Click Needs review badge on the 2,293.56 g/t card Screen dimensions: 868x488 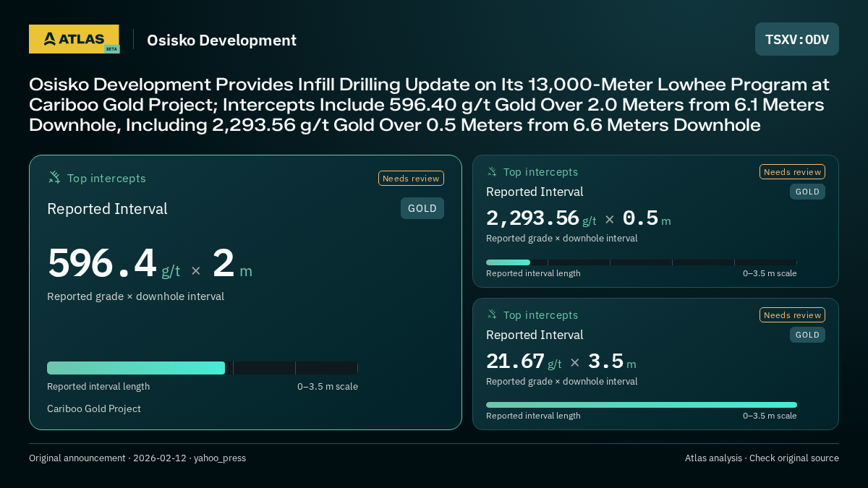coord(792,171)
